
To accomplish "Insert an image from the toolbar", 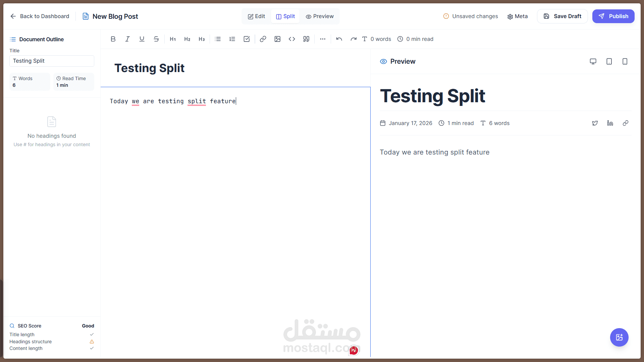I will tap(277, 39).
